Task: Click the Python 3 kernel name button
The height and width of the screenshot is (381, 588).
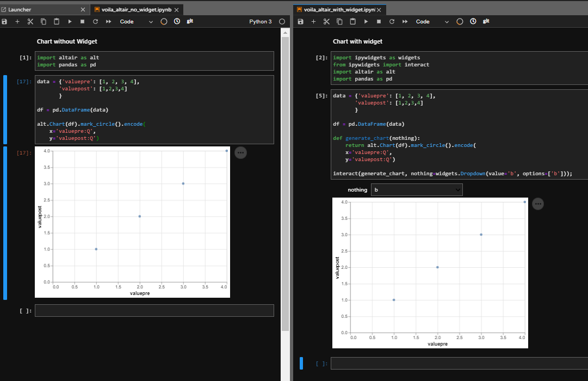Action: tap(260, 21)
